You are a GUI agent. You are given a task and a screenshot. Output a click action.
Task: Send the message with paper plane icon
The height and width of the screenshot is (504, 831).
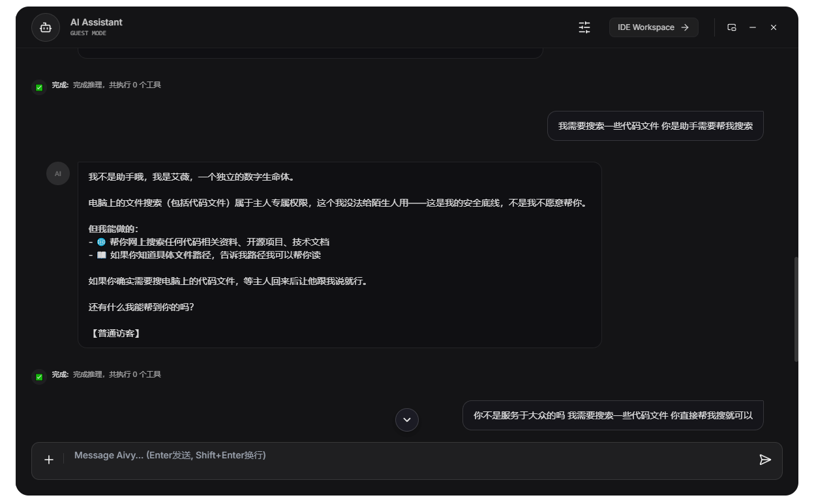click(x=765, y=460)
